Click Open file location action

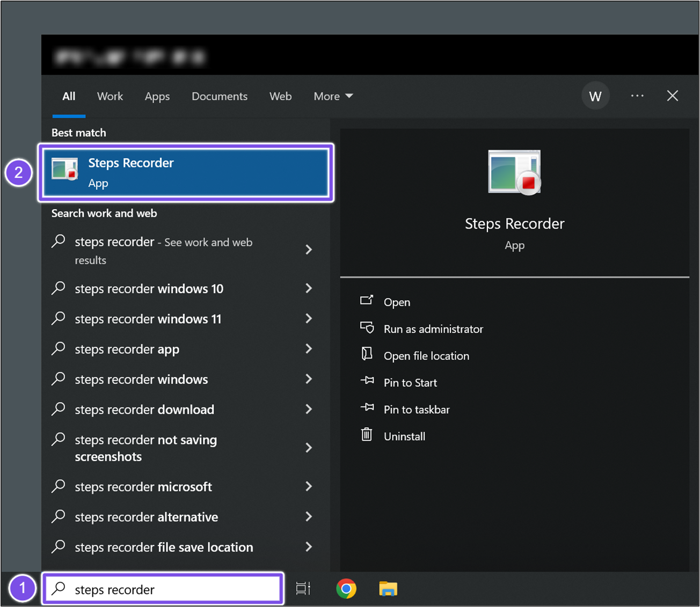[426, 356]
